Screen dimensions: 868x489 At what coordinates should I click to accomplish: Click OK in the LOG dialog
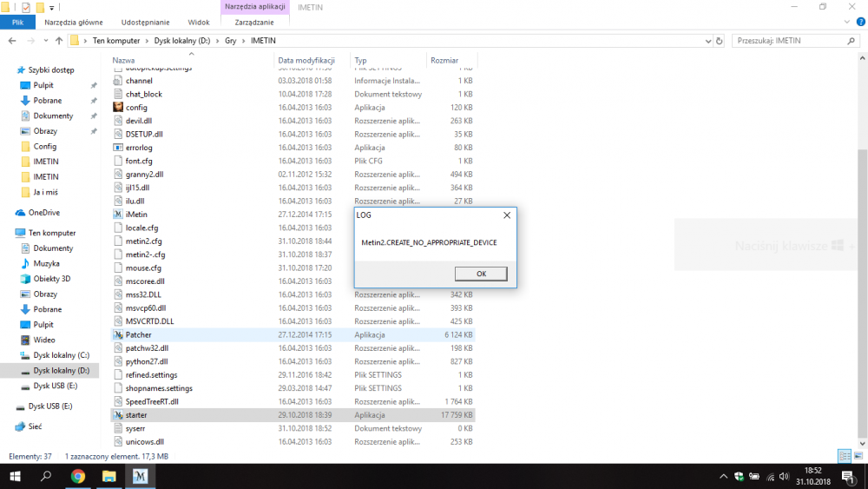(481, 274)
